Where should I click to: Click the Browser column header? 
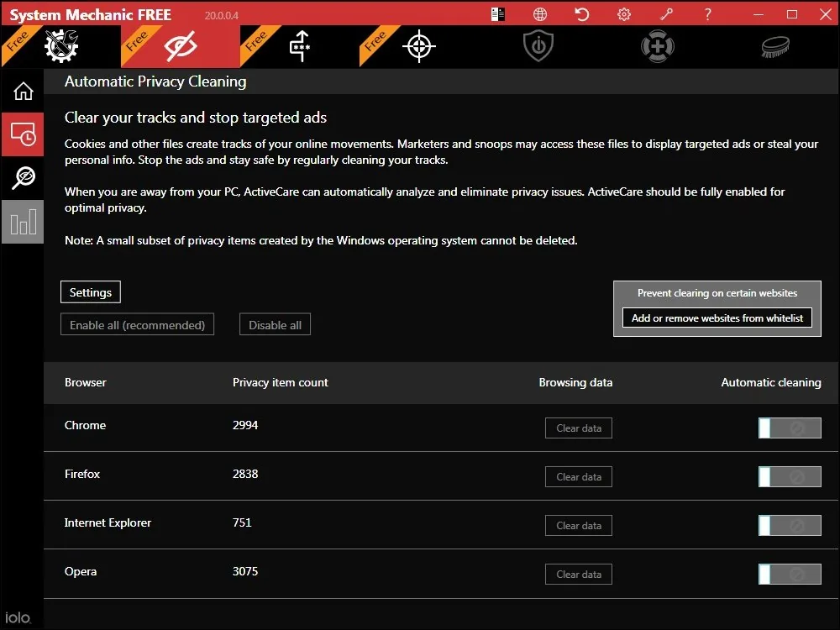click(x=85, y=382)
